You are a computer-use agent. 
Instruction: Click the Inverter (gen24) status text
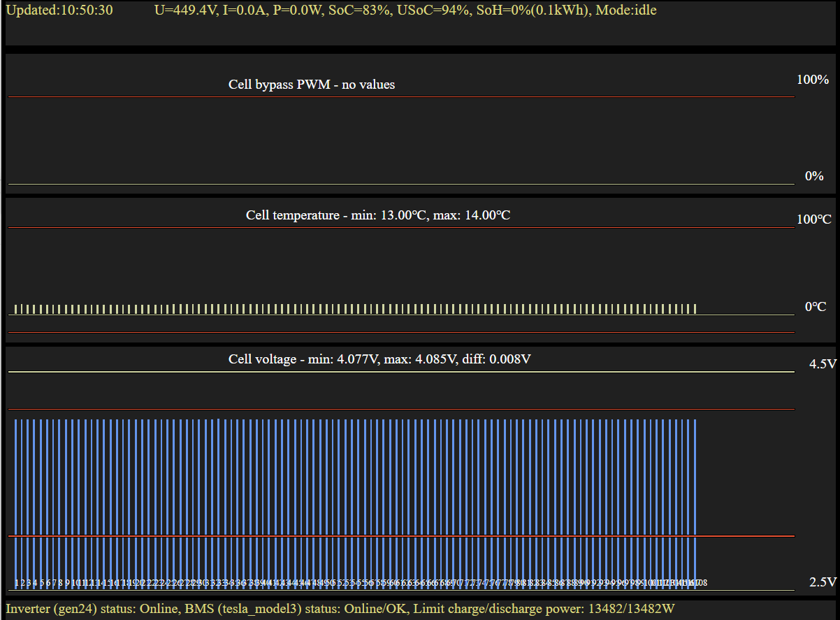click(x=89, y=609)
